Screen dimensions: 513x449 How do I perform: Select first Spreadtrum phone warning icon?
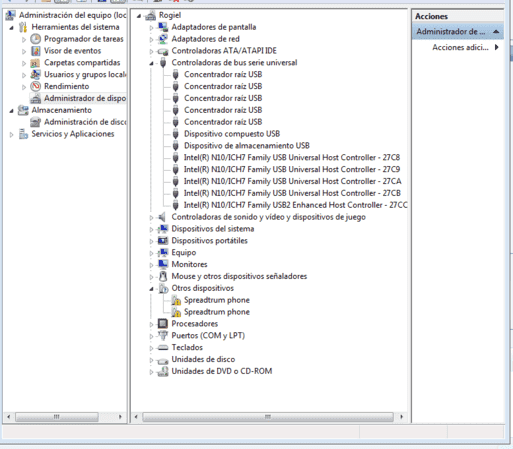(176, 300)
